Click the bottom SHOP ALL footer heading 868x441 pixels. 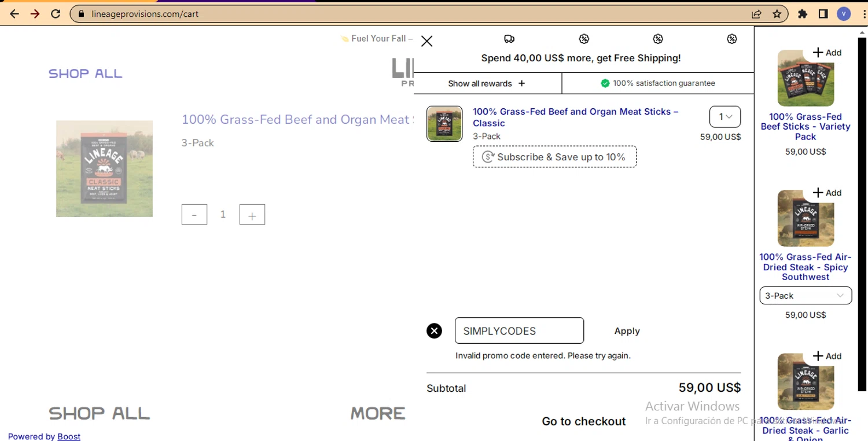100,413
